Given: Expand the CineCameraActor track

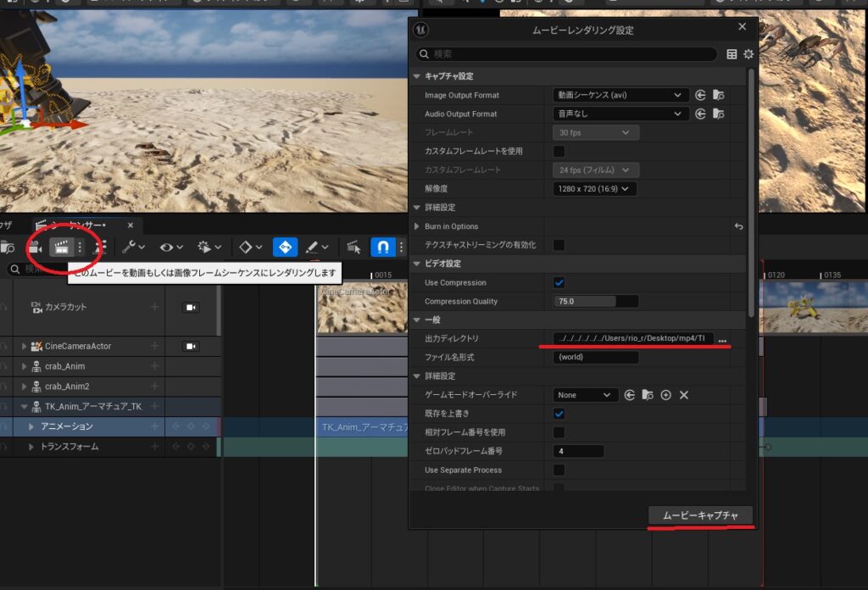Looking at the screenshot, I should [24, 346].
